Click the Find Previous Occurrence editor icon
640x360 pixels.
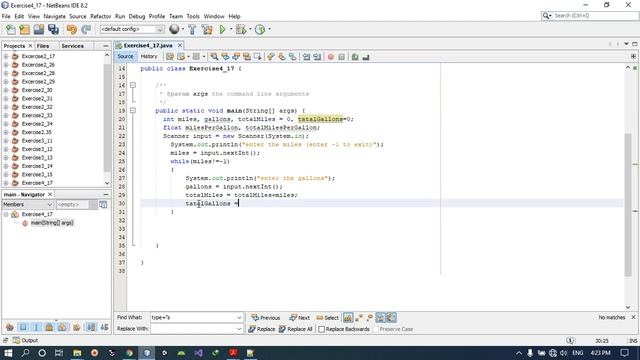pyautogui.click(x=225, y=57)
